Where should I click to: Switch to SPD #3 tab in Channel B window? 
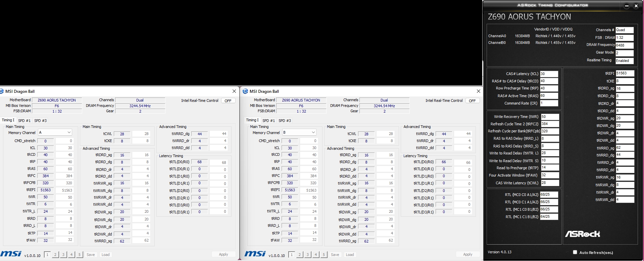[x=285, y=121]
